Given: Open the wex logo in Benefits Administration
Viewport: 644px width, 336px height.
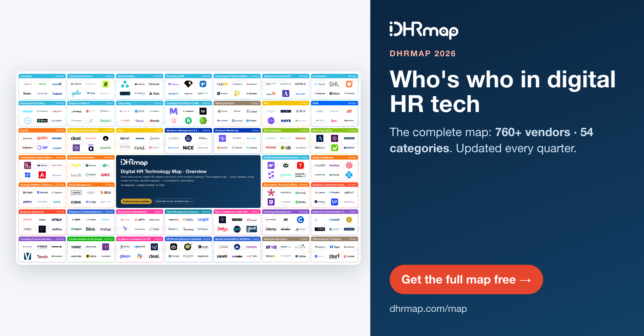Looking at the screenshot, I should [x=105, y=175].
